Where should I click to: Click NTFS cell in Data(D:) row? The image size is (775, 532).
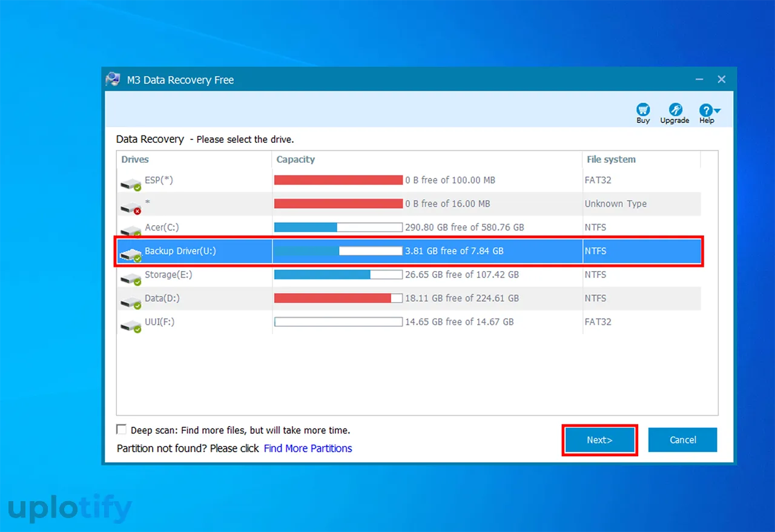point(596,298)
